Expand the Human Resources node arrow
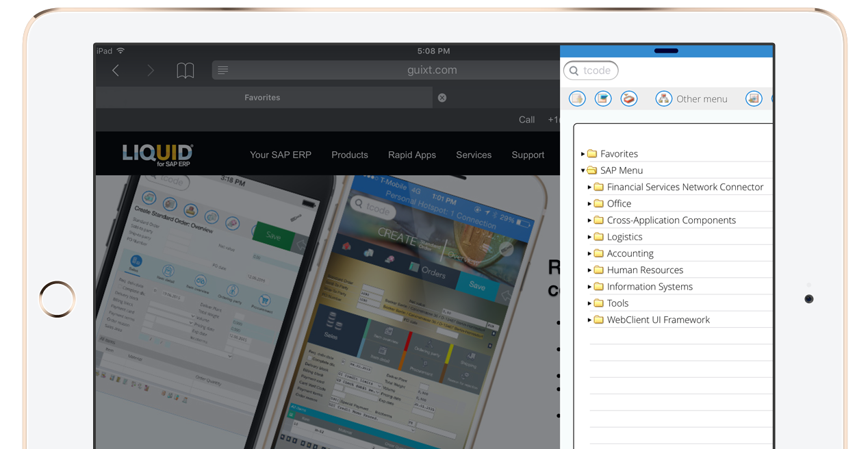 pos(590,270)
